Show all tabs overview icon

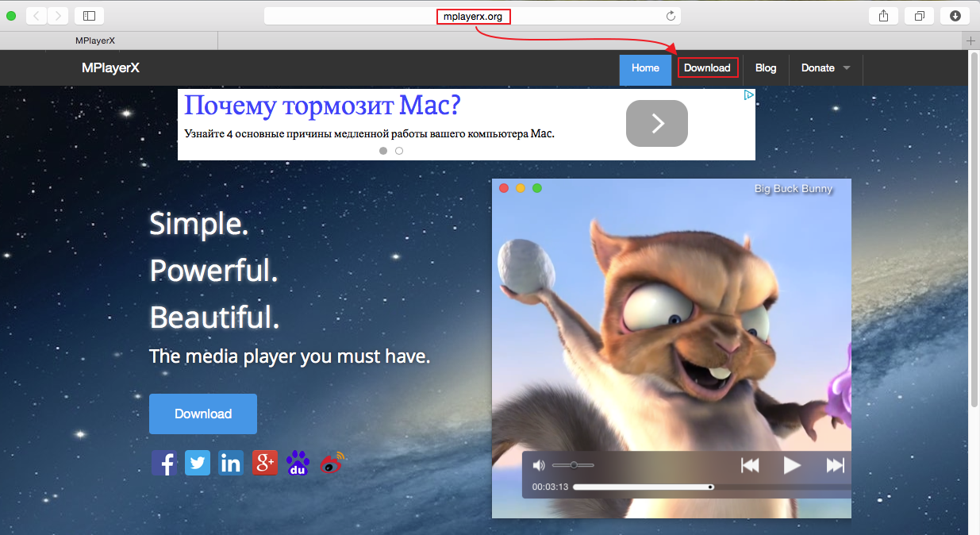920,15
